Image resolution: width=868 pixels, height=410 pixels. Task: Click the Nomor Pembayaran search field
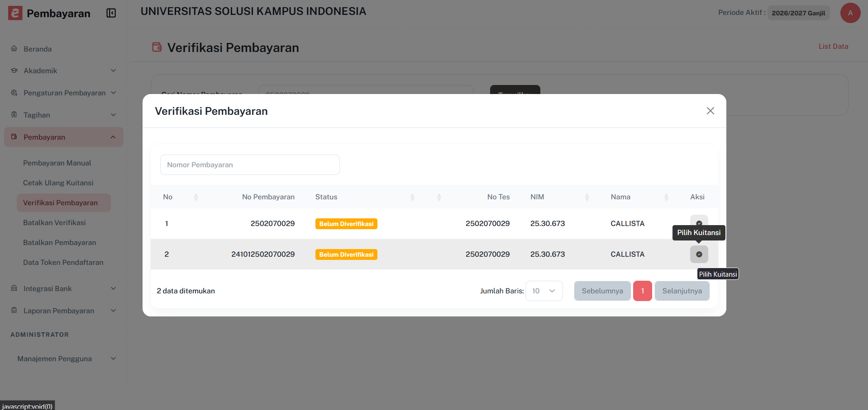point(250,165)
